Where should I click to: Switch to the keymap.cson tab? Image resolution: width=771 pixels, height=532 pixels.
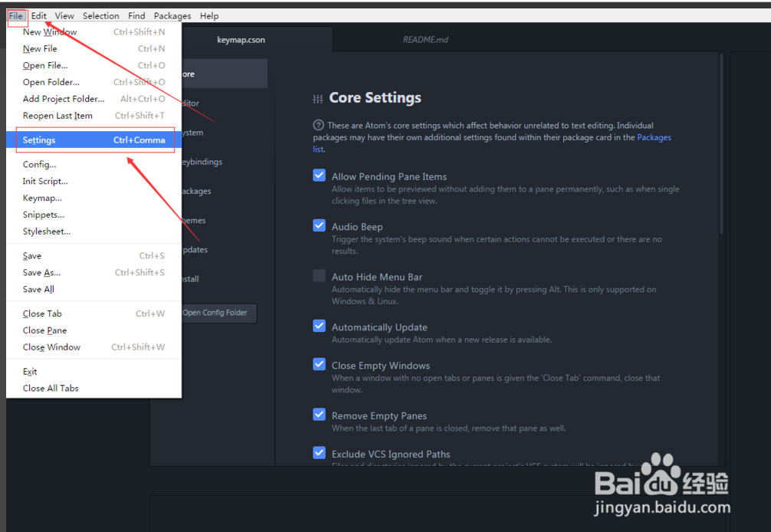[x=241, y=40]
